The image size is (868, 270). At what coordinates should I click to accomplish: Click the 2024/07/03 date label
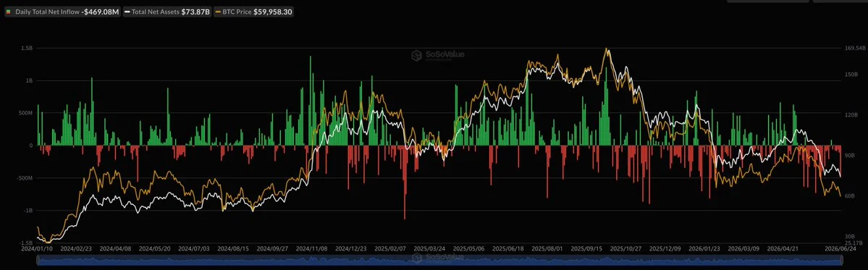[x=195, y=249]
